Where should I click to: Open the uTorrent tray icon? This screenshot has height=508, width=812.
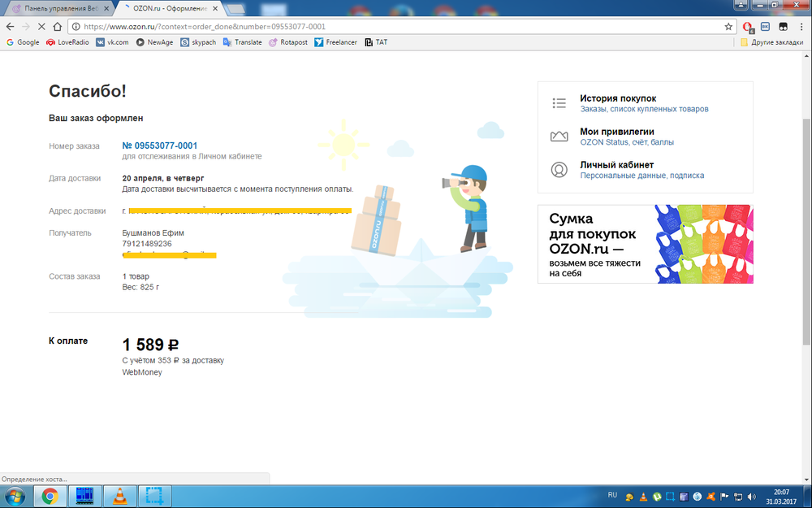[657, 497]
